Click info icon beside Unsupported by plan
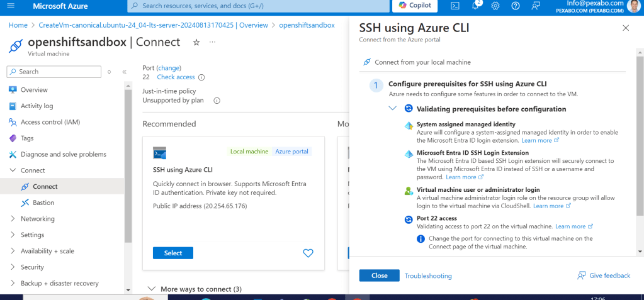Viewport: 644px width, 300px height. coord(217,101)
